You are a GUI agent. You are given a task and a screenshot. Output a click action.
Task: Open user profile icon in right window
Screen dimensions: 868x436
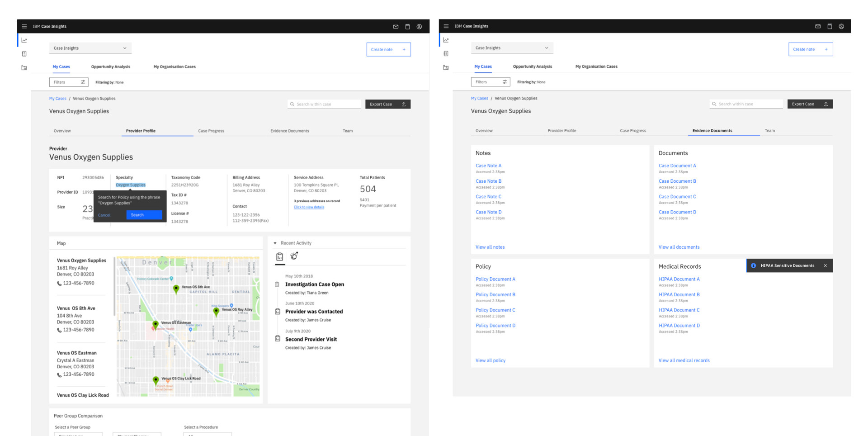click(x=841, y=26)
